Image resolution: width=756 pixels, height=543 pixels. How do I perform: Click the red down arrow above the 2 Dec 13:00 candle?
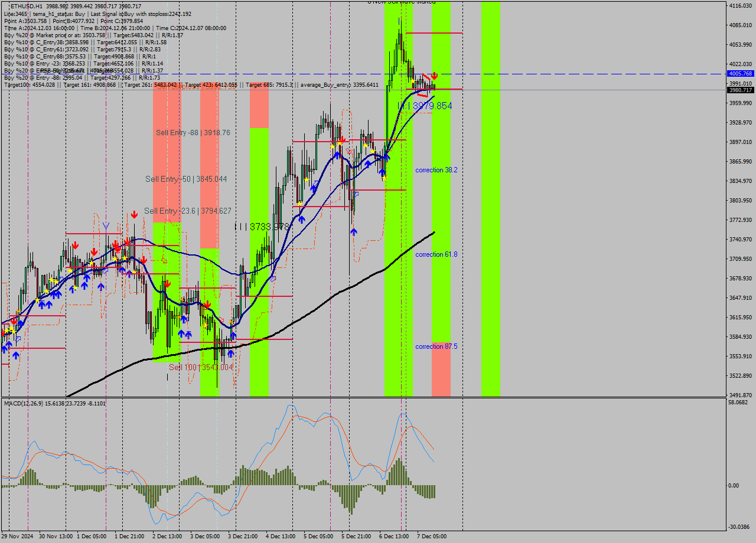168,282
